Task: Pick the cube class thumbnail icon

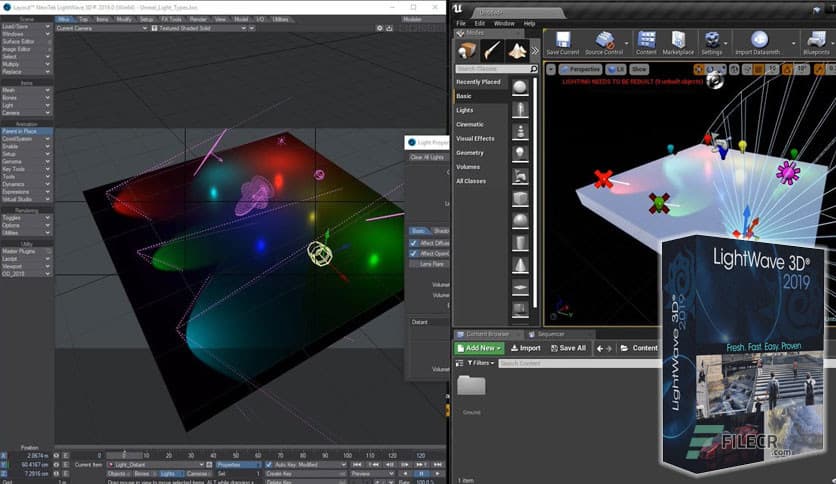Action: click(x=520, y=198)
